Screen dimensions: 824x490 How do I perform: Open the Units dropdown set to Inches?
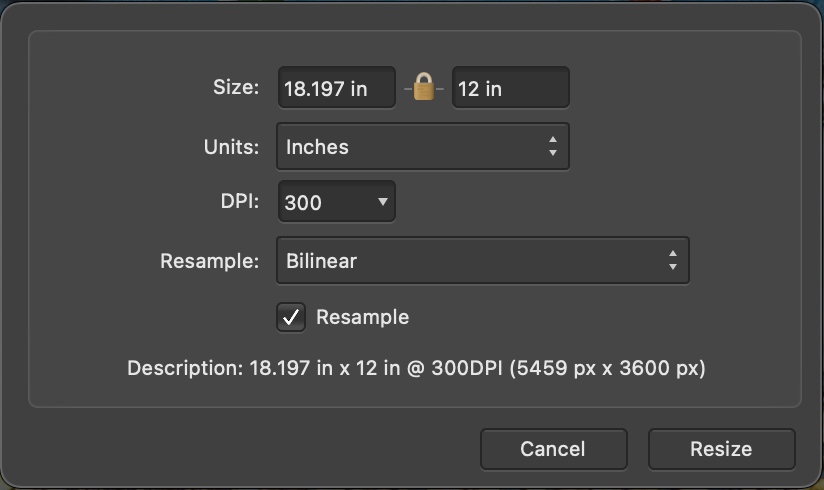[423, 147]
